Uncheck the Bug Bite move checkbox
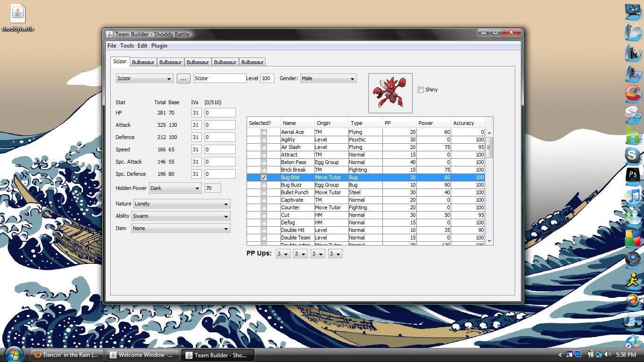Viewport: 644px width, 362px height. click(264, 177)
